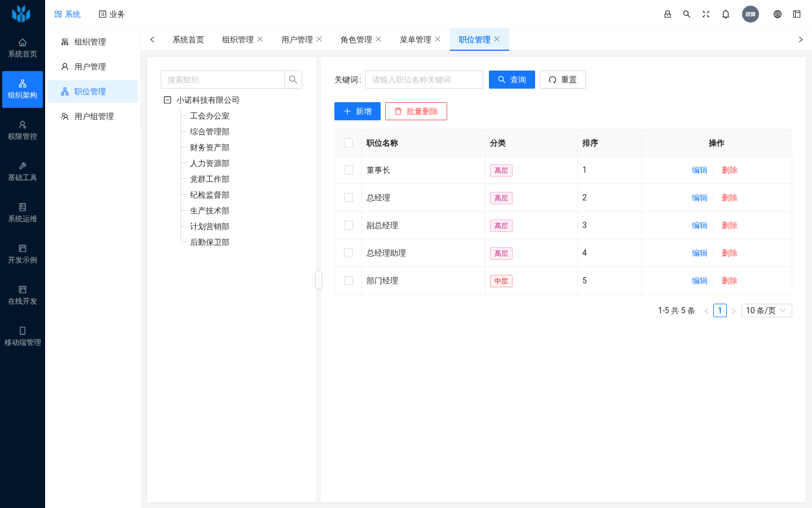
Task: Open the layout settings icon
Action: pos(797,14)
